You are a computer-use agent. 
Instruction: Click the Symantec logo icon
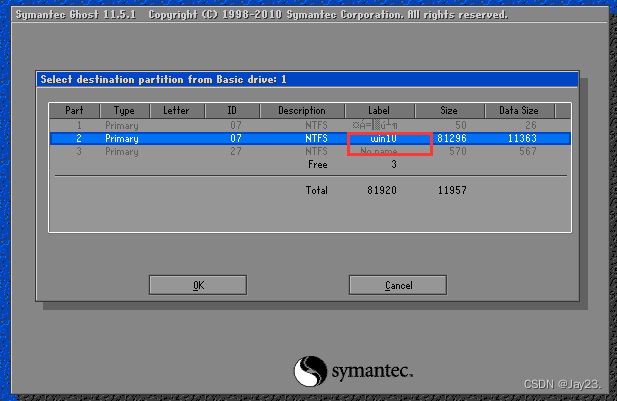tap(310, 371)
